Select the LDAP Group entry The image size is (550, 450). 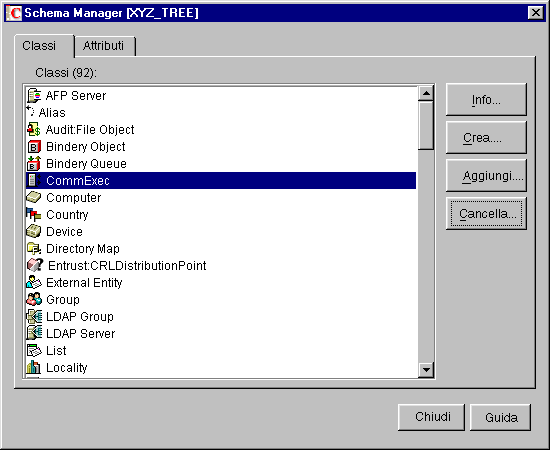[80, 317]
